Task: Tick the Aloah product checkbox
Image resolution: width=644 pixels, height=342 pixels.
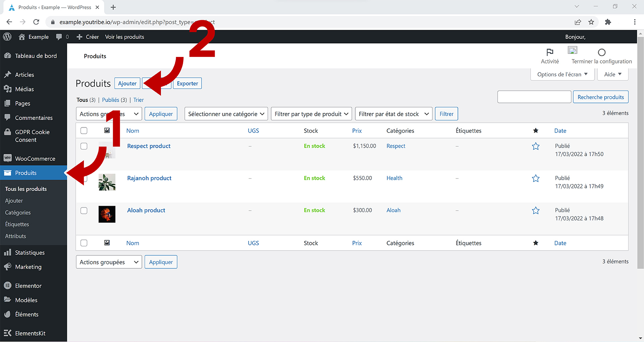Action: pos(84,211)
